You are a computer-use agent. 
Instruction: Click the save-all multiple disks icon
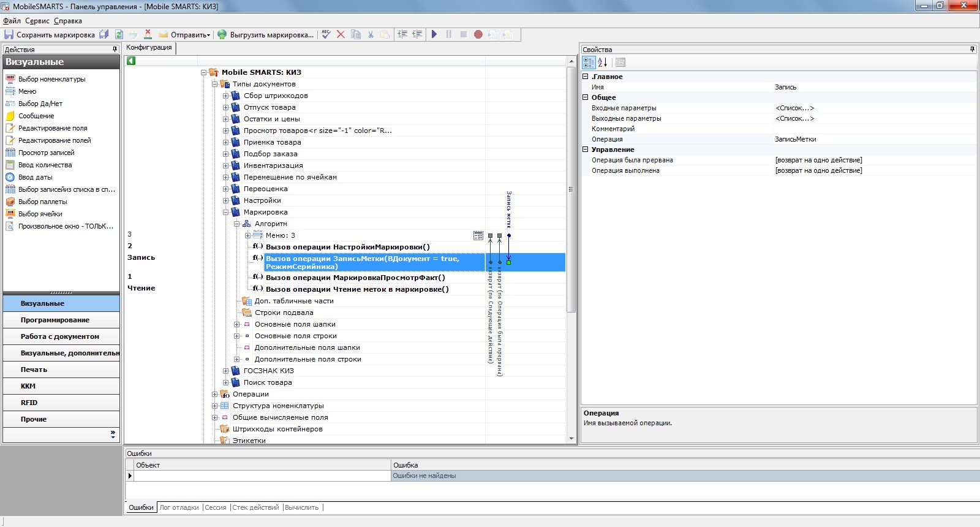pos(104,34)
